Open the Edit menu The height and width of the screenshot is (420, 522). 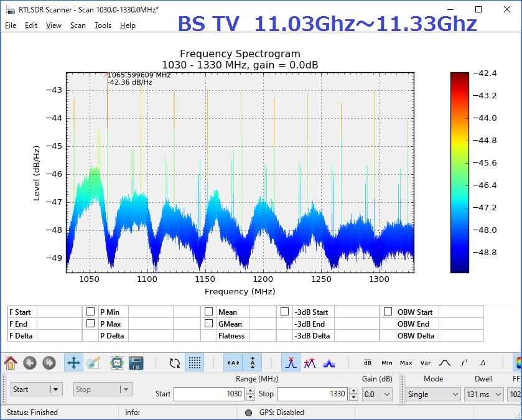31,26
